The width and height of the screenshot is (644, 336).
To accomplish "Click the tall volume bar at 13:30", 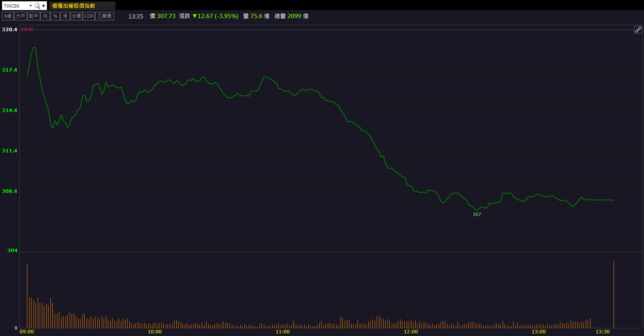I will tap(614, 294).
